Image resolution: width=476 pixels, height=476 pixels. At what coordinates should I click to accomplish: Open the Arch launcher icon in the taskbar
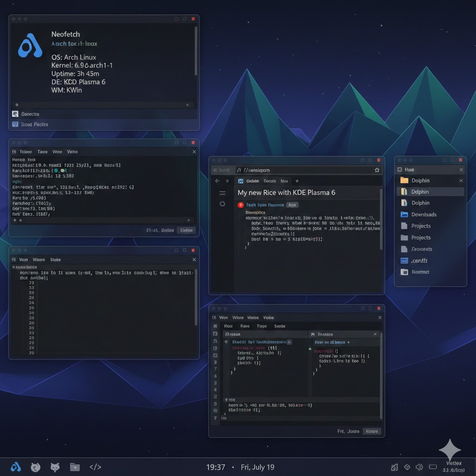click(16, 467)
